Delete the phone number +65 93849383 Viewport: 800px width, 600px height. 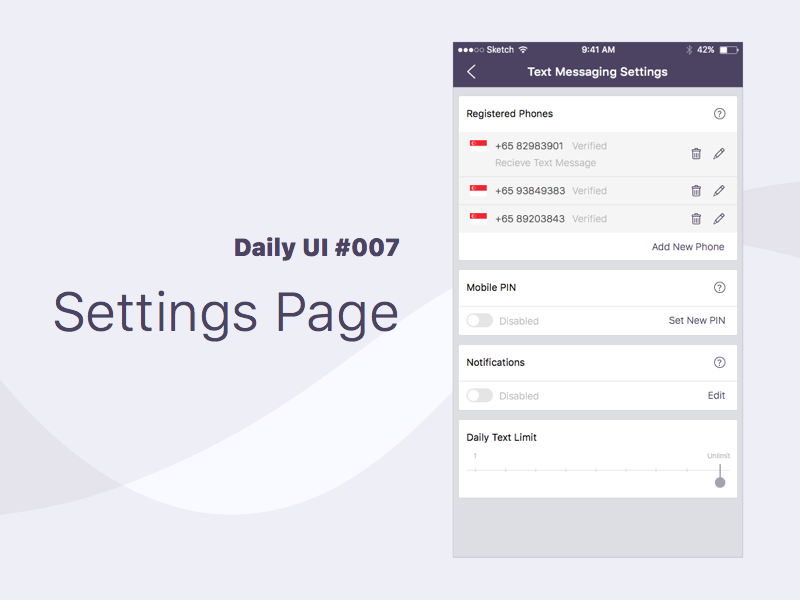coord(697,190)
